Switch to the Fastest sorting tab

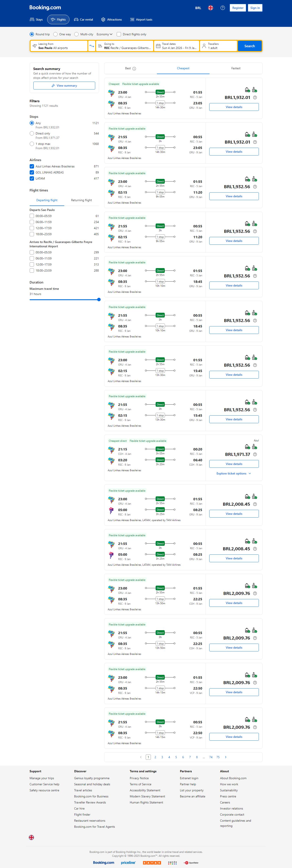tap(236, 68)
